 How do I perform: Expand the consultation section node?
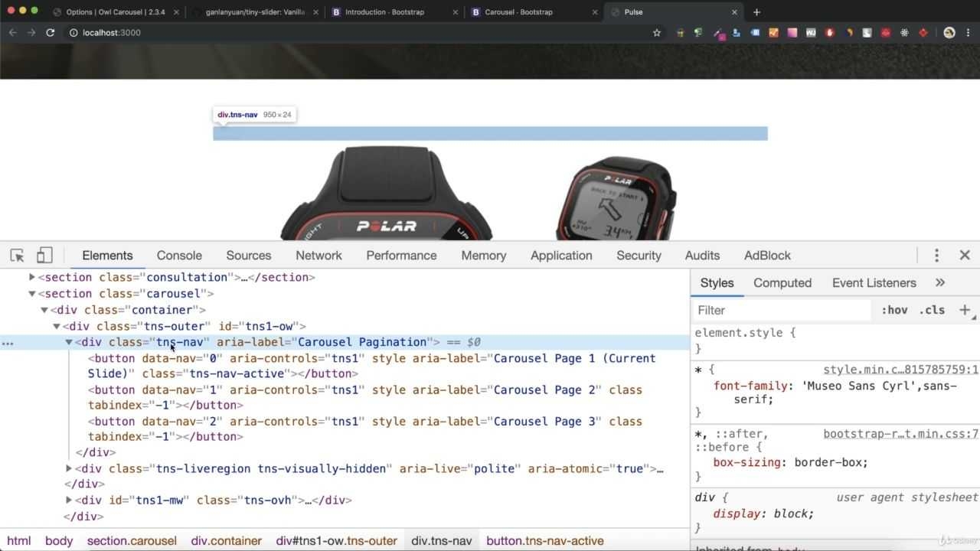point(32,277)
